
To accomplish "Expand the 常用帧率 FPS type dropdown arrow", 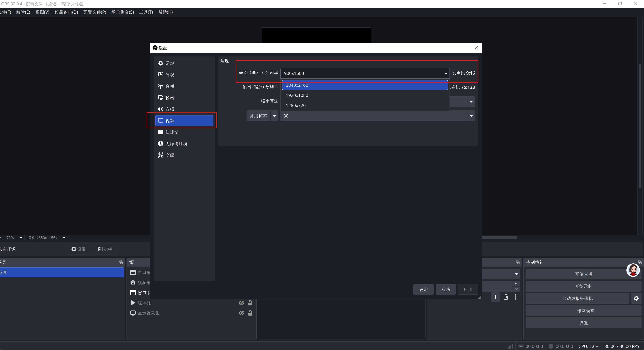I will tap(274, 116).
